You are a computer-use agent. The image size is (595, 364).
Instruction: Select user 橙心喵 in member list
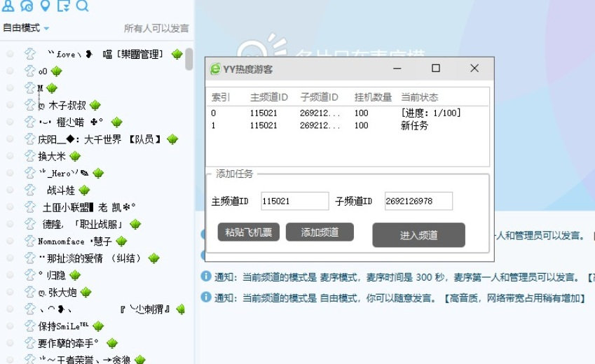click(71, 122)
